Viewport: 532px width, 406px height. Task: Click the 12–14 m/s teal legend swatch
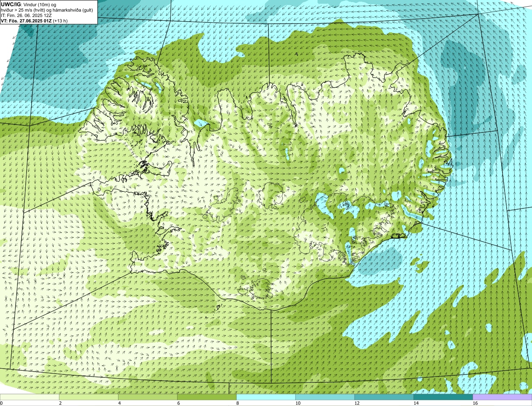click(384, 397)
